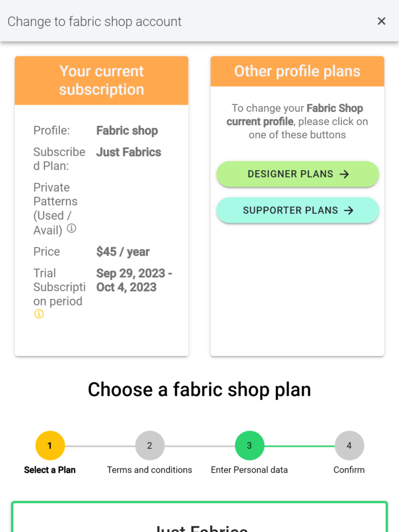Open the Supporter Plans button
Image resolution: width=399 pixels, height=532 pixels.
pos(298,210)
